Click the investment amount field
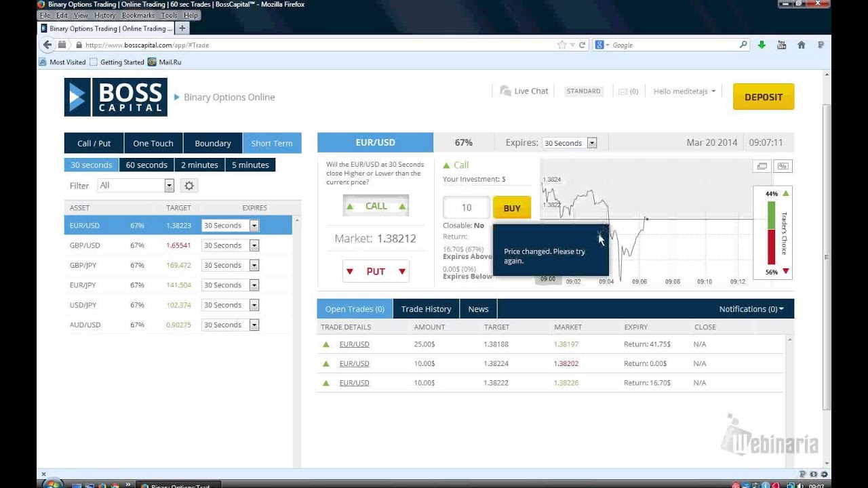Viewport: 868px width, 488px height. [466, 208]
